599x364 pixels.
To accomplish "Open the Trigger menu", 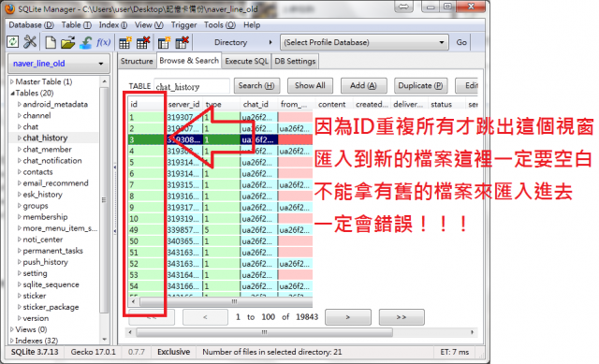I will click(183, 25).
